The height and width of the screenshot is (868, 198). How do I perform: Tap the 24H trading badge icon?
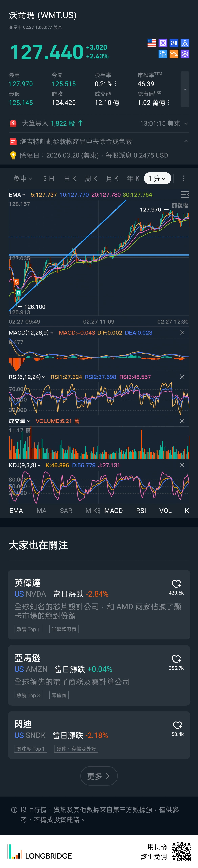(174, 43)
